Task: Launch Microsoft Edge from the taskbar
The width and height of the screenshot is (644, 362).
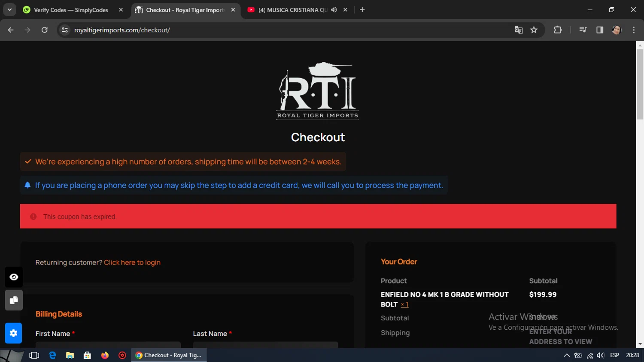Action: [52, 356]
